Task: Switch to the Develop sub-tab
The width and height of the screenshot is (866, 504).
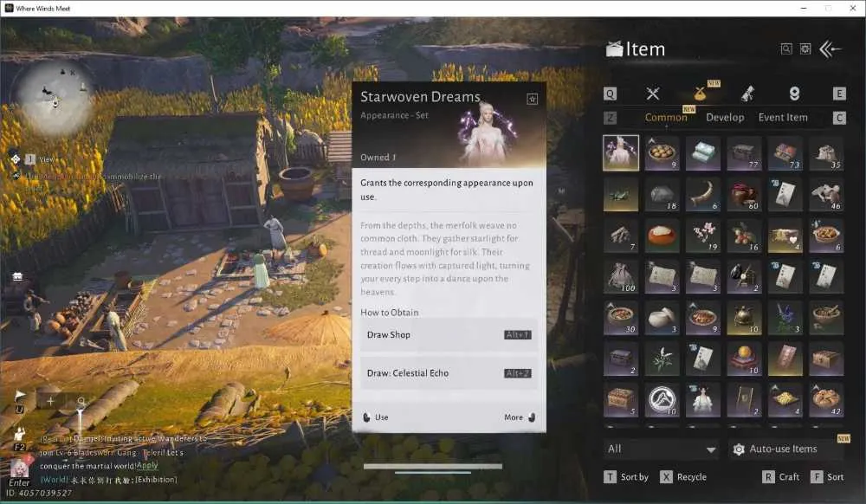Action: click(725, 118)
